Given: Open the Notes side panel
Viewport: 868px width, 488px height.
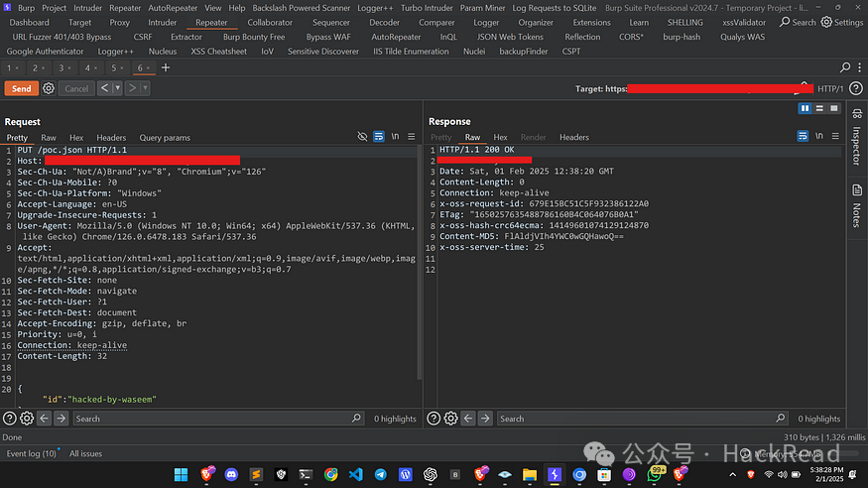Looking at the screenshot, I should tap(857, 206).
